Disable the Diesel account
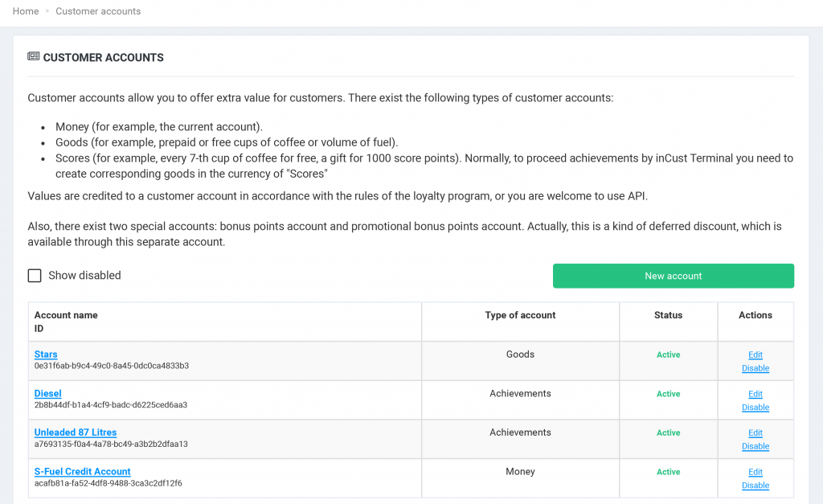Screen dimensions: 823x504 click(755, 408)
